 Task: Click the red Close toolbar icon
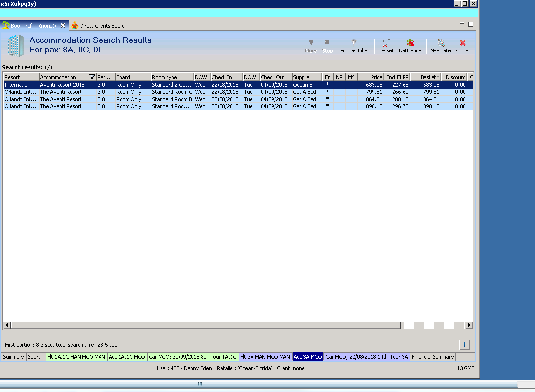pos(462,46)
